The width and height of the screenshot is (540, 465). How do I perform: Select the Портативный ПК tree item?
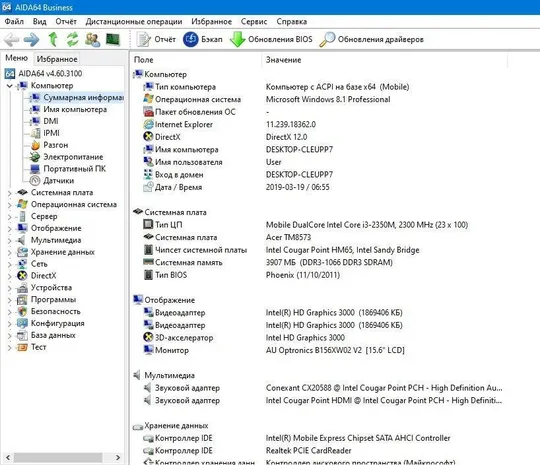pos(68,169)
